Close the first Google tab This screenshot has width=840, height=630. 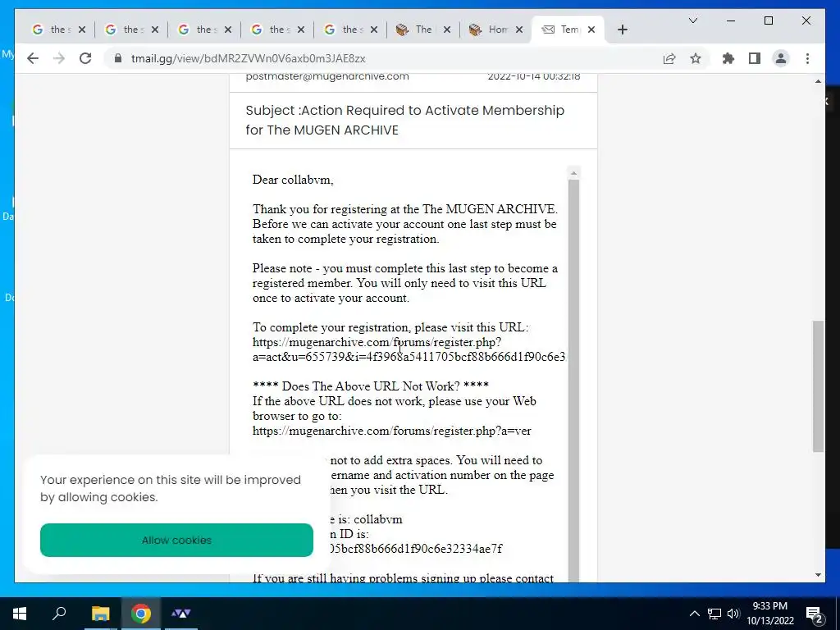point(82,30)
